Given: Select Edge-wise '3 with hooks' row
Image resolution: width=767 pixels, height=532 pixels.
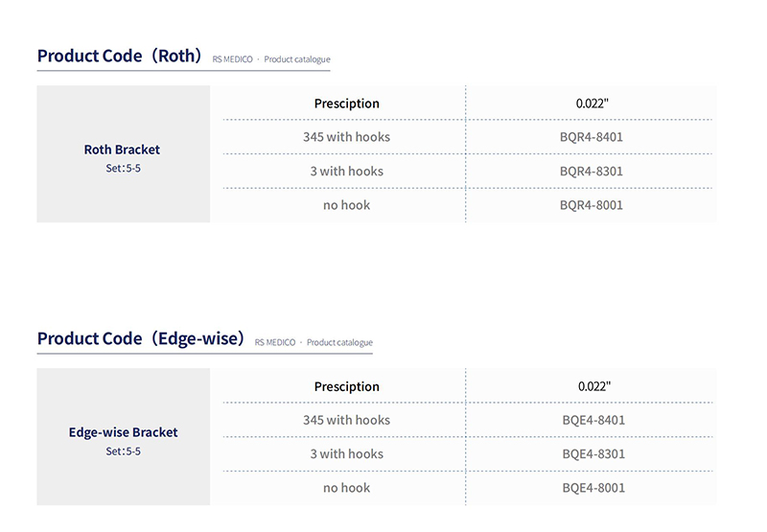Looking at the screenshot, I should pyautogui.click(x=468, y=453).
